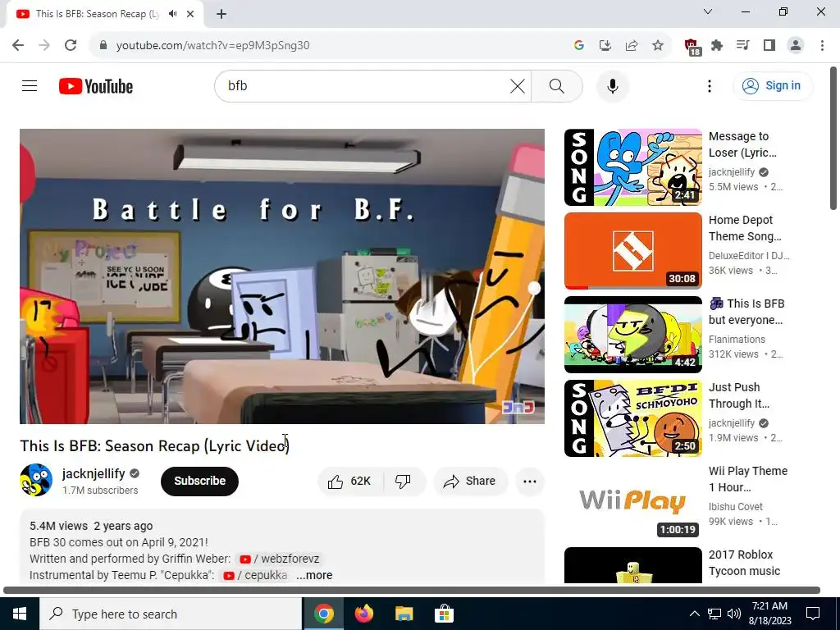Open Chrome extensions puzzle icon
The width and height of the screenshot is (840, 630).
click(717, 45)
